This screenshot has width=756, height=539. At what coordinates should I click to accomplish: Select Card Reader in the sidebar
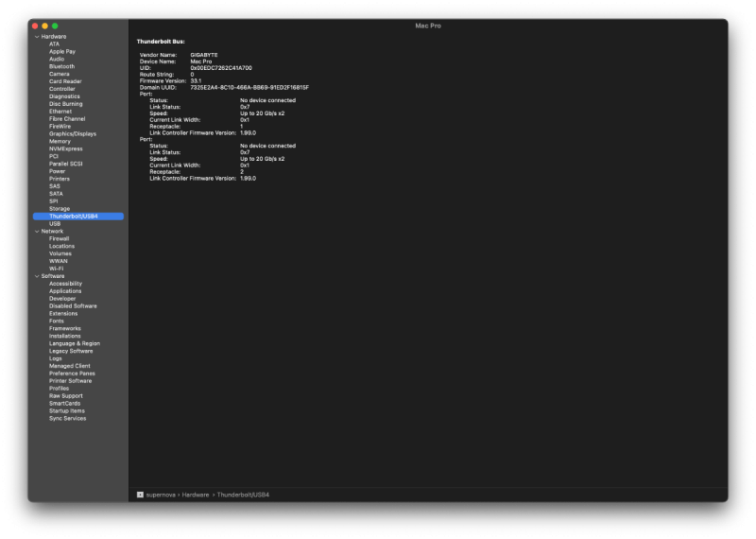tap(65, 81)
